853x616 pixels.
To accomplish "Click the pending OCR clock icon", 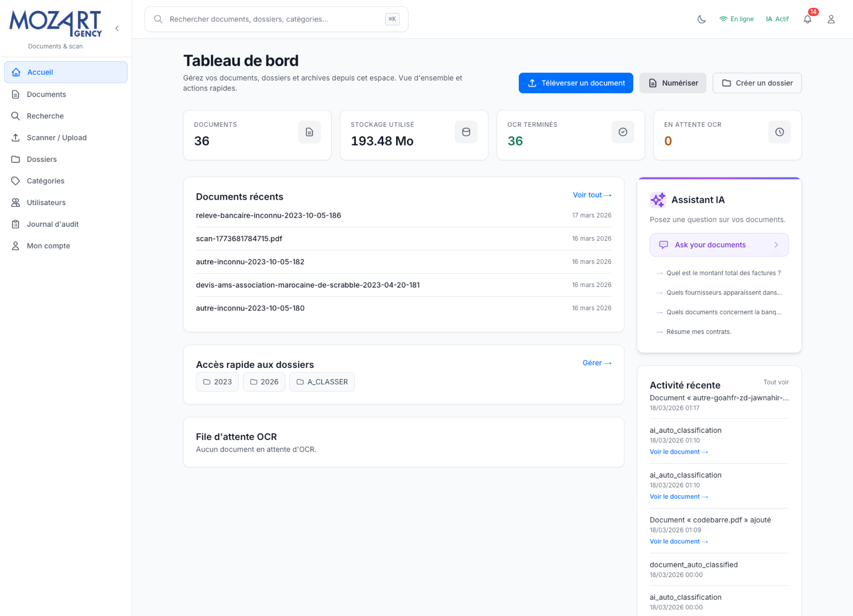I will (779, 132).
